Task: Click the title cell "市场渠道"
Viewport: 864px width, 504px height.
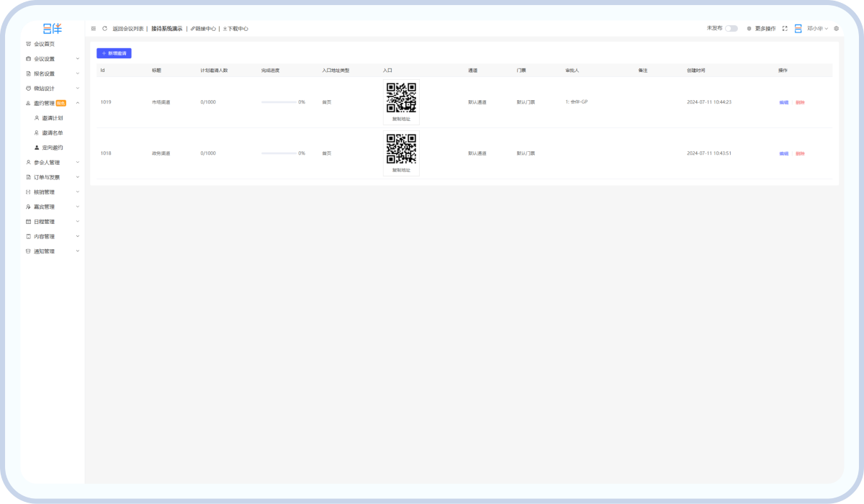Action: [161, 102]
